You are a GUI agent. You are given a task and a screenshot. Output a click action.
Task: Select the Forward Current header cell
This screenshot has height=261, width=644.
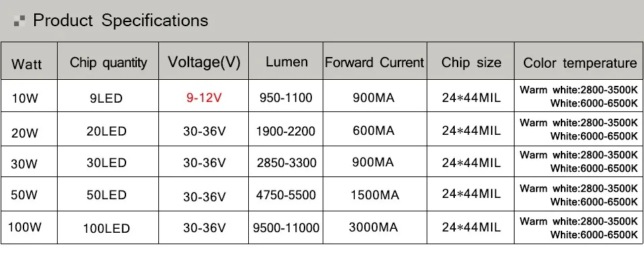coord(374,62)
